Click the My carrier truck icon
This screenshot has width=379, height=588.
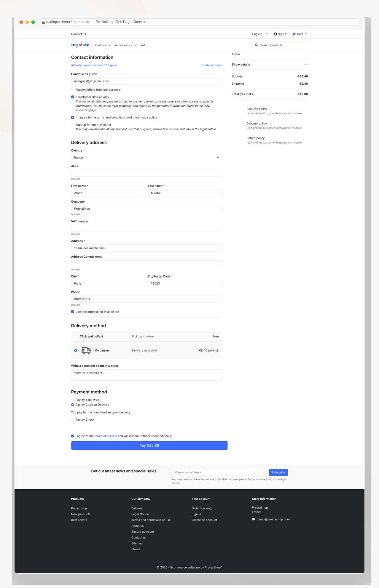pos(86,350)
